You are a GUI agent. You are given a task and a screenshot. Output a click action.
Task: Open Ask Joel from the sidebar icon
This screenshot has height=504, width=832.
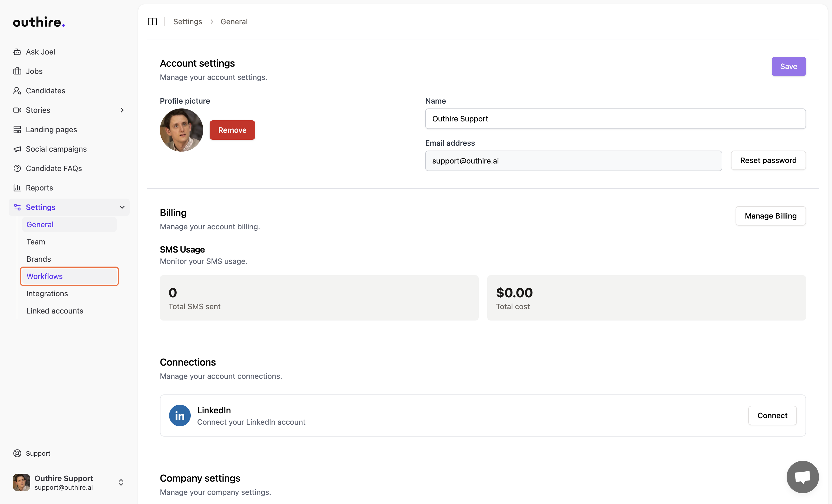(18, 52)
